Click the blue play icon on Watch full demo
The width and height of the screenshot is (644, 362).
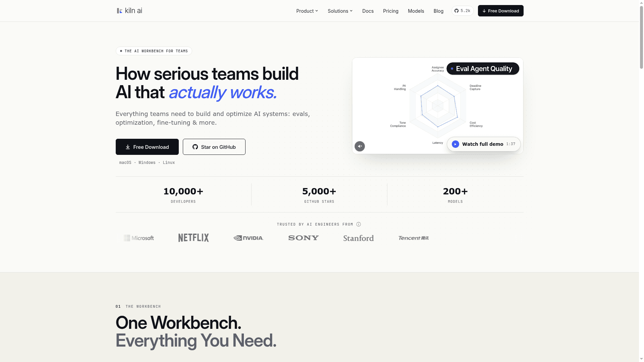click(x=455, y=144)
